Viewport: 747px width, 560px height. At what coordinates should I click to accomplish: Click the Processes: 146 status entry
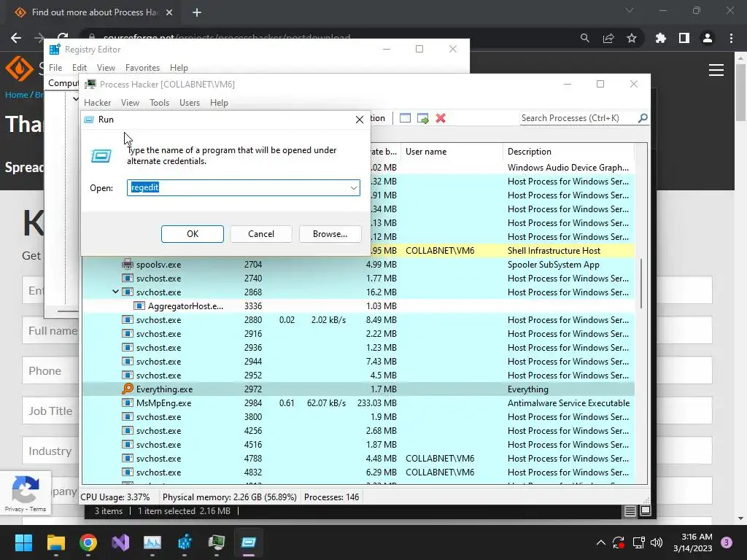tap(332, 497)
